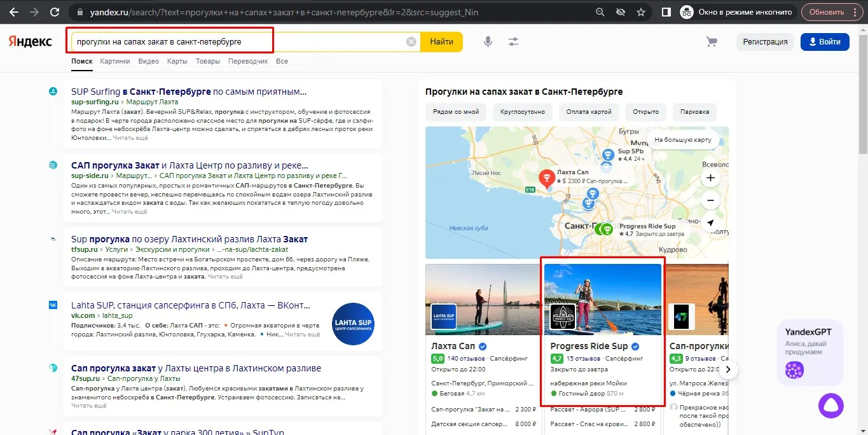This screenshot has width=868, height=435.
Task: Switch to Видео tab
Action: click(x=149, y=61)
